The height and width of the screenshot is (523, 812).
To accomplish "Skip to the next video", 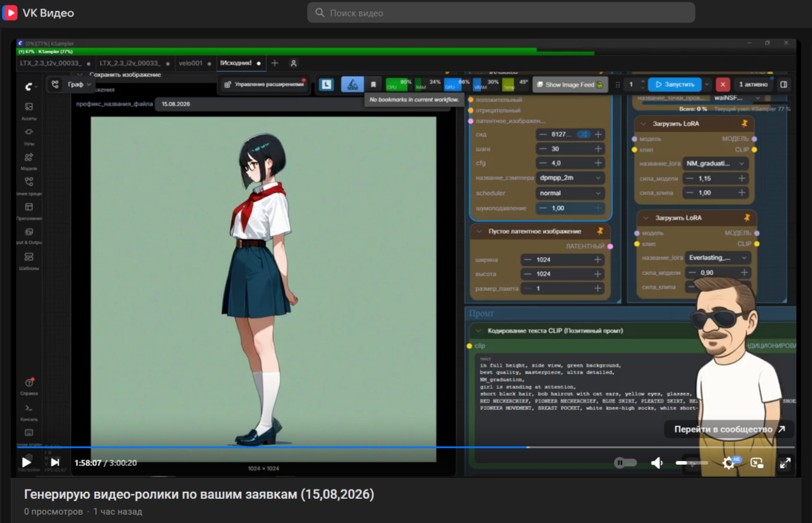I will tap(55, 462).
